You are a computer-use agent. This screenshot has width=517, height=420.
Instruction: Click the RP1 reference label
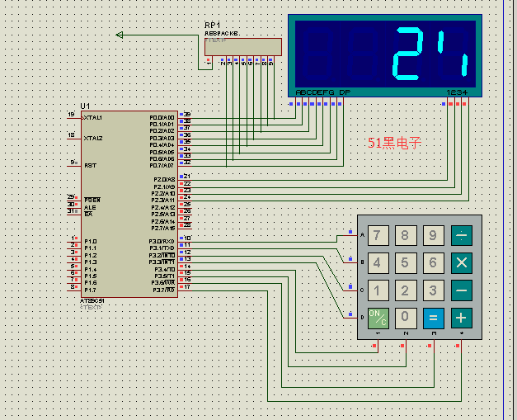pyautogui.click(x=213, y=25)
